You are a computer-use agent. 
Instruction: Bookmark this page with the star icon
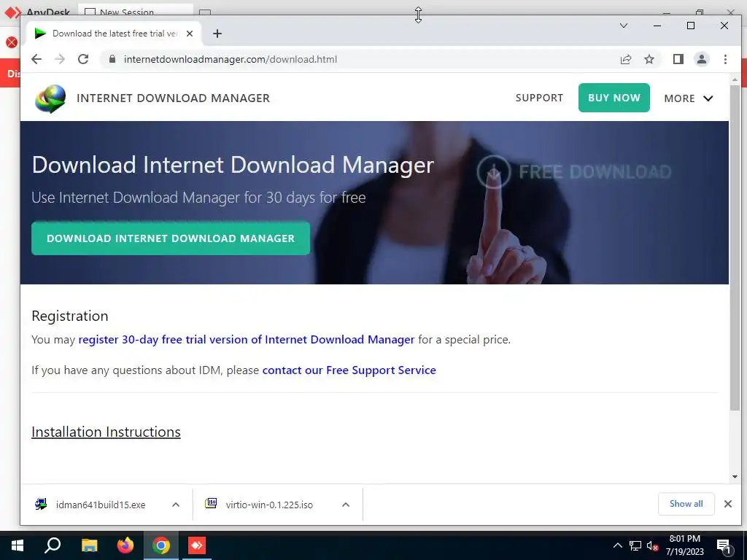click(649, 59)
